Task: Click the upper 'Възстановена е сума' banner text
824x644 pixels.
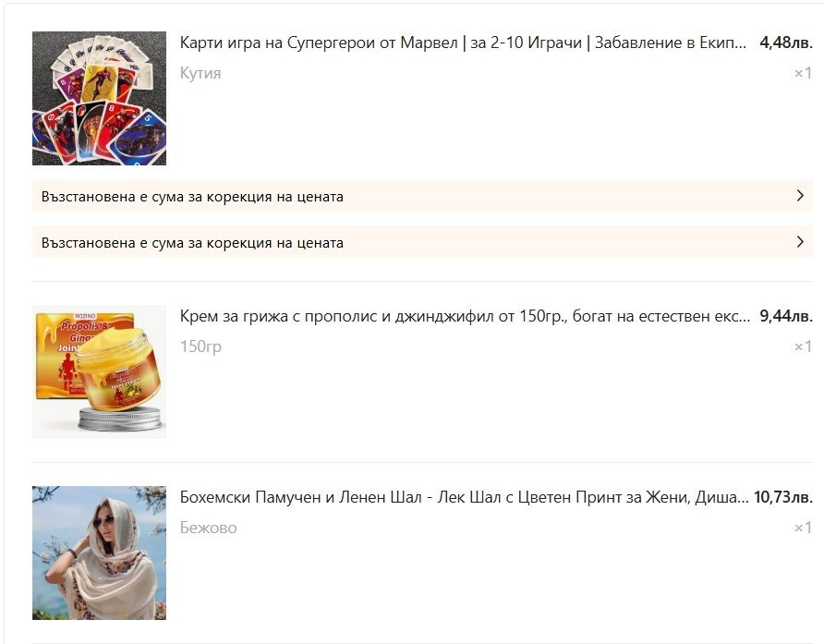Action: (x=192, y=197)
